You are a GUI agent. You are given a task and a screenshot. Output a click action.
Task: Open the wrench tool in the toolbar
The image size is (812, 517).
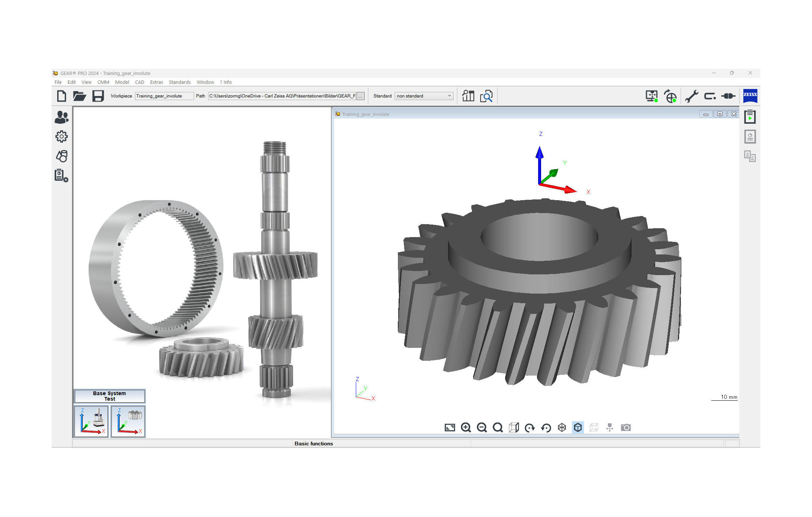pyautogui.click(x=691, y=96)
